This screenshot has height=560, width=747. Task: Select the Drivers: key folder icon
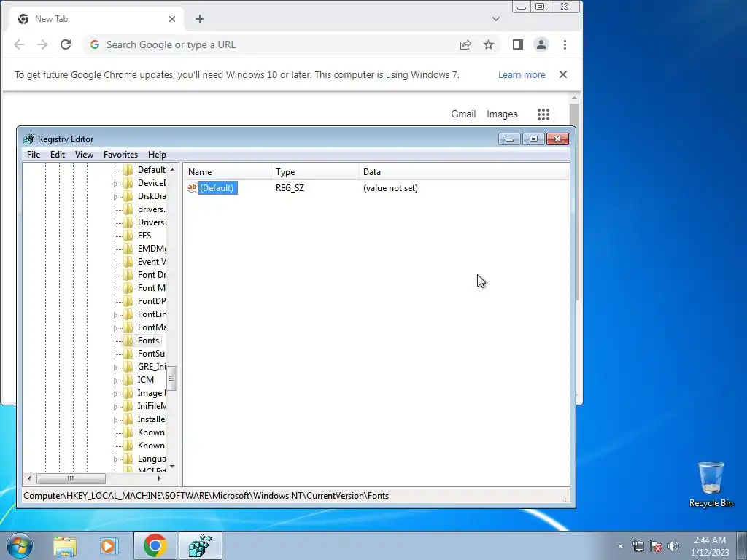128,222
